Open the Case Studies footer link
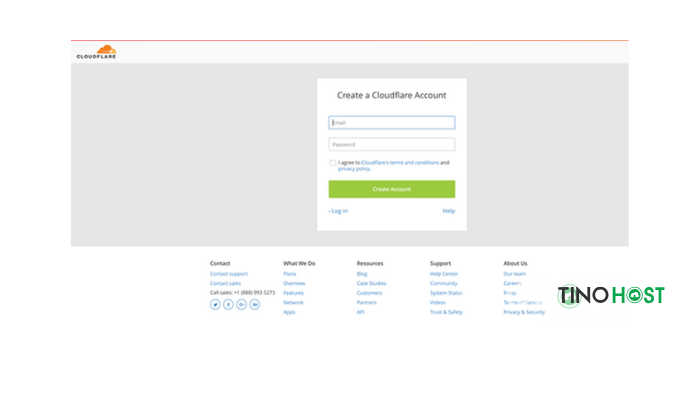 click(371, 283)
